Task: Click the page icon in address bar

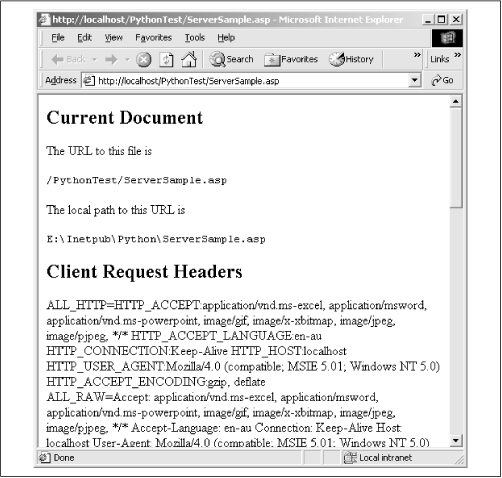Action: click(89, 81)
